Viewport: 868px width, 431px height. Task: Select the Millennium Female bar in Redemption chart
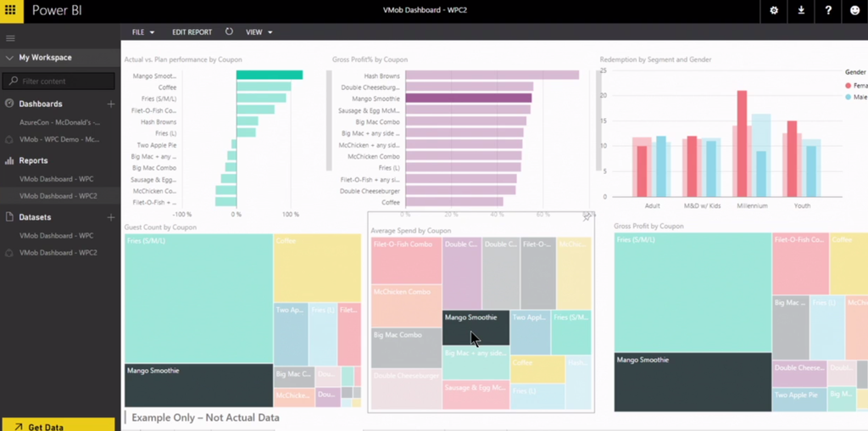click(x=743, y=143)
